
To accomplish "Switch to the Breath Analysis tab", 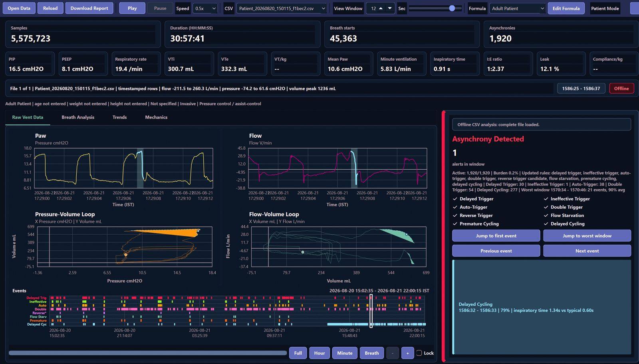I will [78, 117].
